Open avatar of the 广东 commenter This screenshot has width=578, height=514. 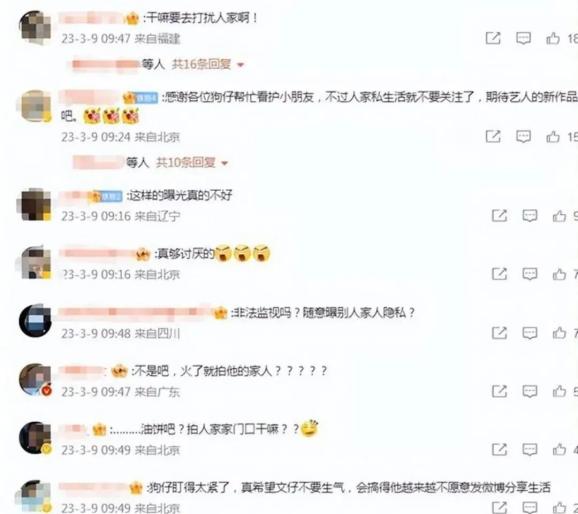[35, 379]
